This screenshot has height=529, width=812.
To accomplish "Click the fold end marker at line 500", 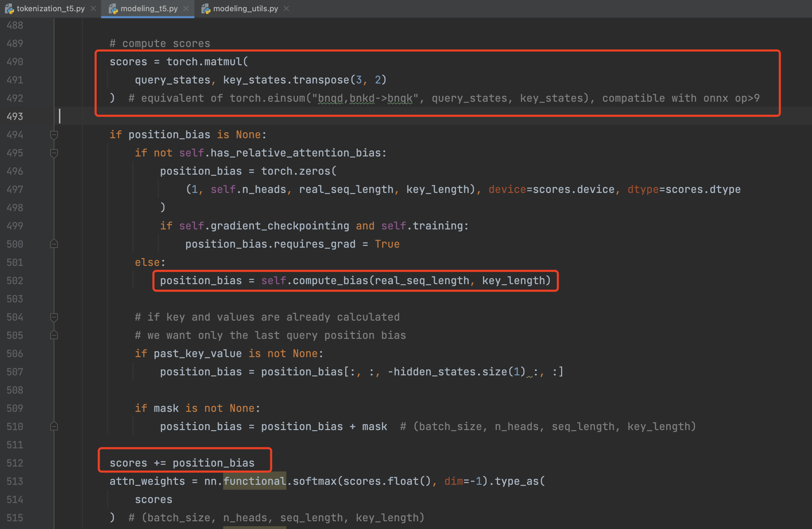I will (54, 244).
